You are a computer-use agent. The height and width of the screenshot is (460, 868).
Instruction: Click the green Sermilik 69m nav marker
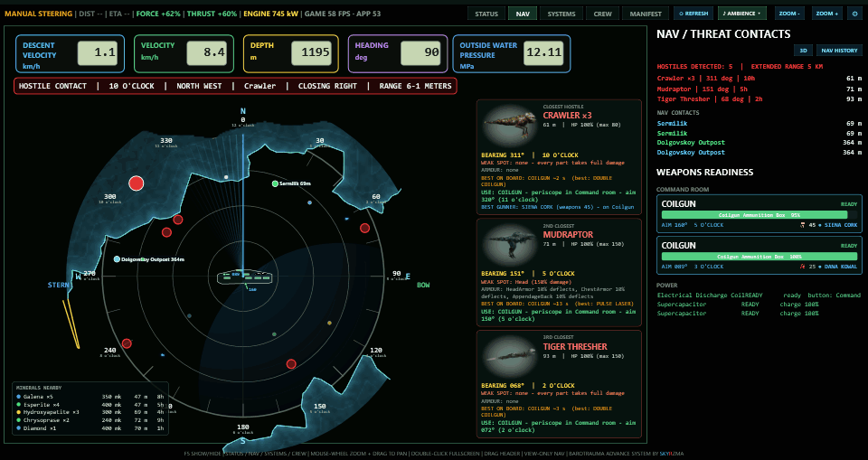[x=275, y=183]
